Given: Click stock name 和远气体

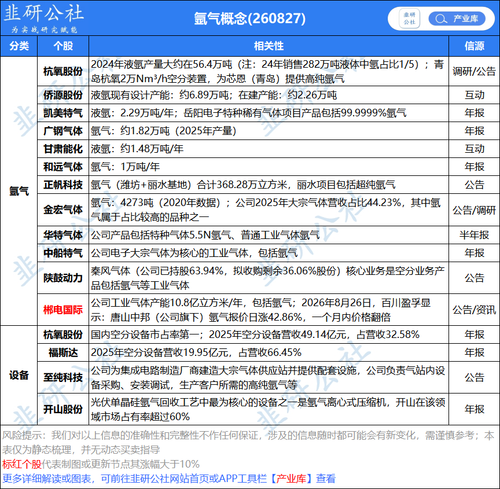Looking at the screenshot, I should pos(63,167).
